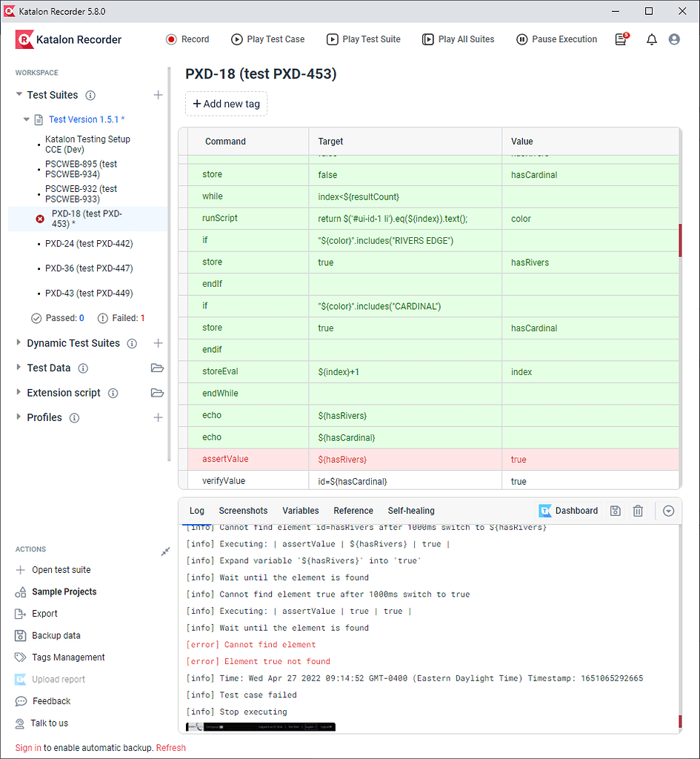The width and height of the screenshot is (700, 759).
Task: Click Open test suite action
Action: (x=53, y=570)
